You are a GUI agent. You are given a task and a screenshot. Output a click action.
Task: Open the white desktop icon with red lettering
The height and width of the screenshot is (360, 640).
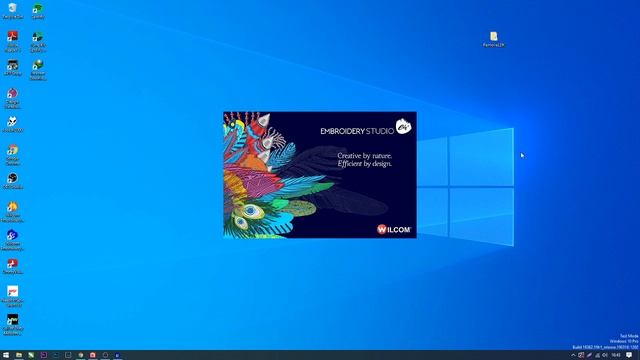(x=13, y=296)
